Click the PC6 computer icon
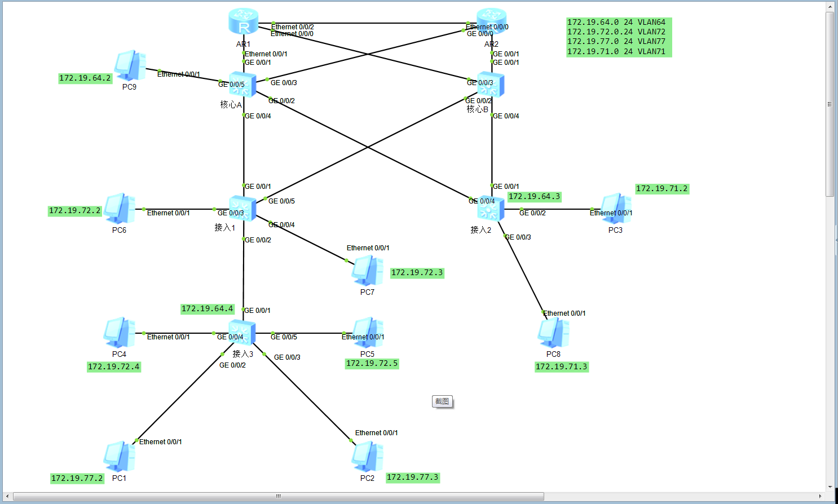 (120, 209)
